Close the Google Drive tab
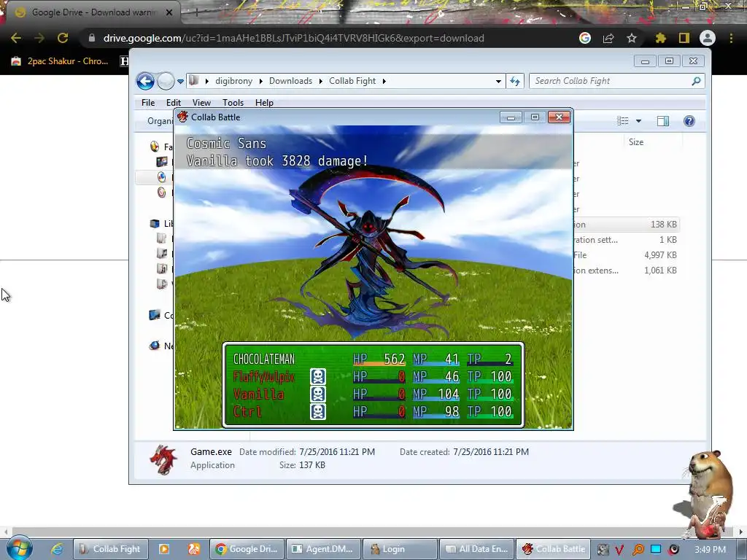This screenshot has height=560, width=747. (169, 12)
